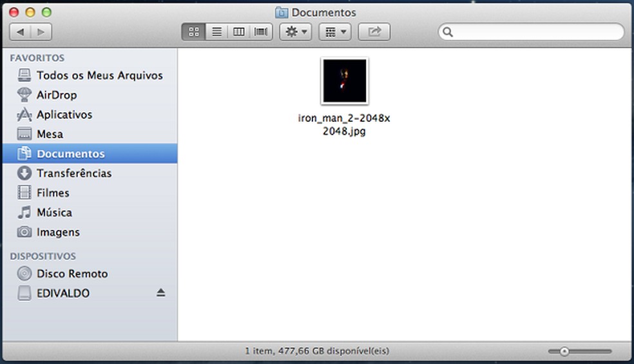Go back with the left arrow button
The width and height of the screenshot is (634, 364).
(20, 32)
